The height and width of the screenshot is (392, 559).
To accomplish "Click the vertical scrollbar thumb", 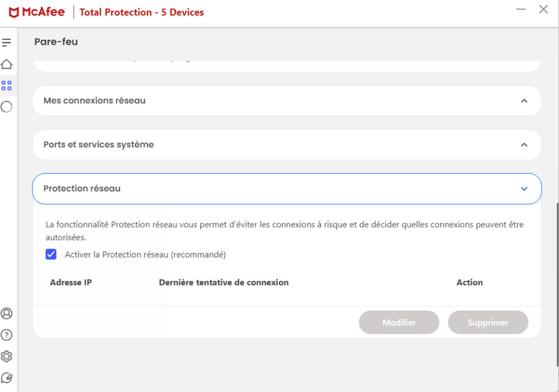I will [557, 285].
